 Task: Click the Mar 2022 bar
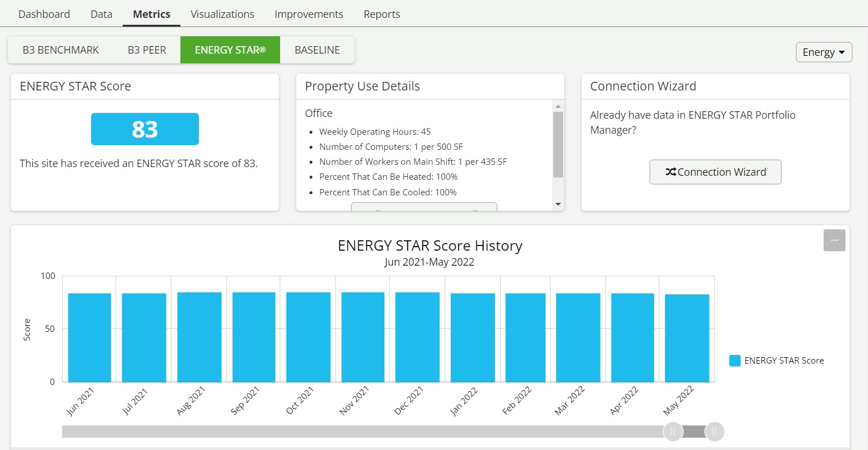click(x=578, y=338)
